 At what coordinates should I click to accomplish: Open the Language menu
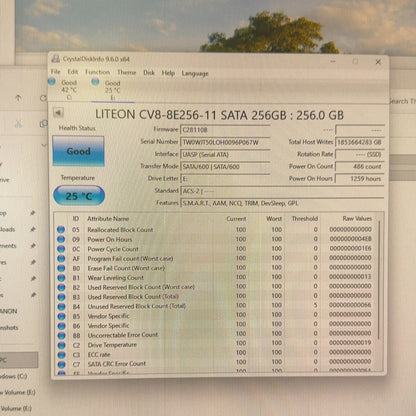(x=195, y=73)
